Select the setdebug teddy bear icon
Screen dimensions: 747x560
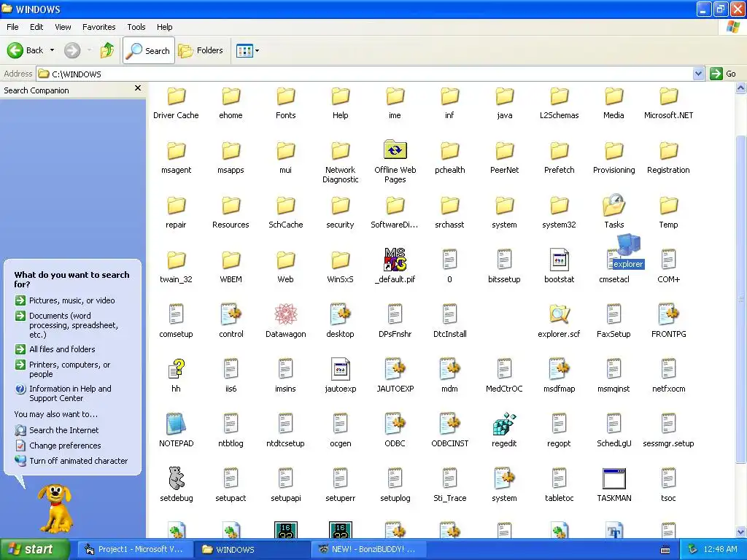[177, 478]
